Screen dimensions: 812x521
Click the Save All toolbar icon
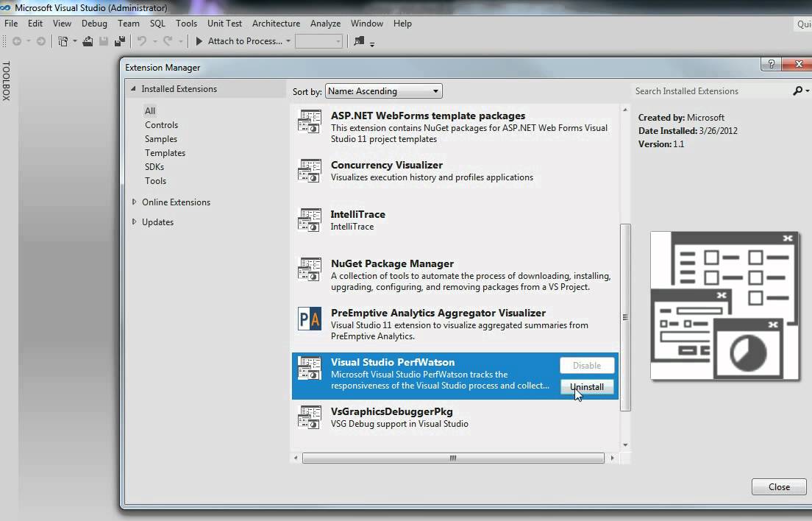click(x=120, y=41)
